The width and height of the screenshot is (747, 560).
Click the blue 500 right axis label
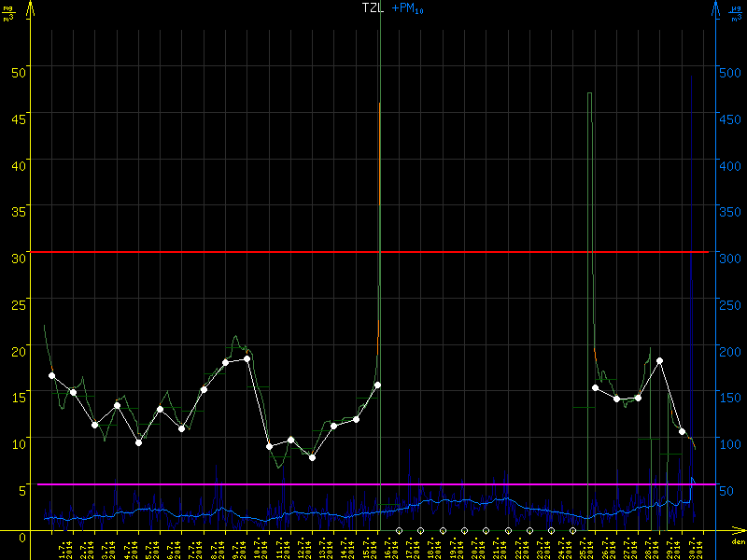point(729,70)
